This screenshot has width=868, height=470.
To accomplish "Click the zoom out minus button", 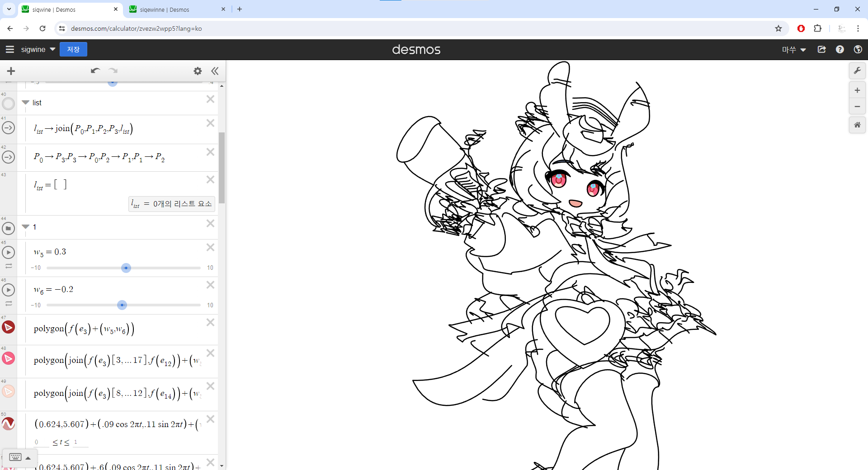I will (x=857, y=107).
